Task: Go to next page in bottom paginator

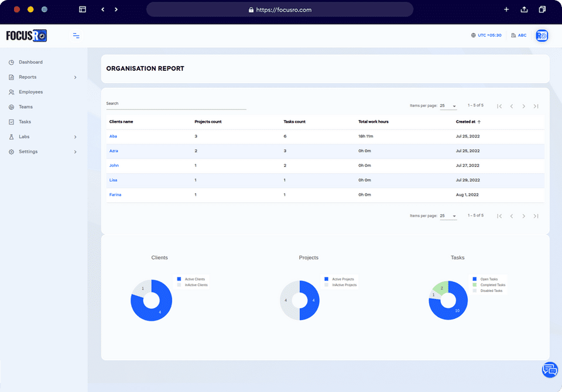Action: point(523,216)
